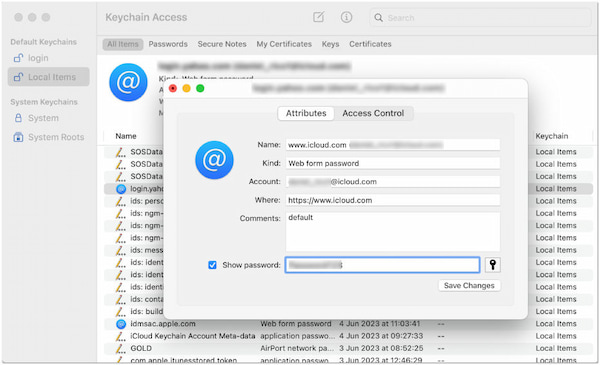
Task: Click the Name field with www.icloud.com
Action: tap(393, 145)
